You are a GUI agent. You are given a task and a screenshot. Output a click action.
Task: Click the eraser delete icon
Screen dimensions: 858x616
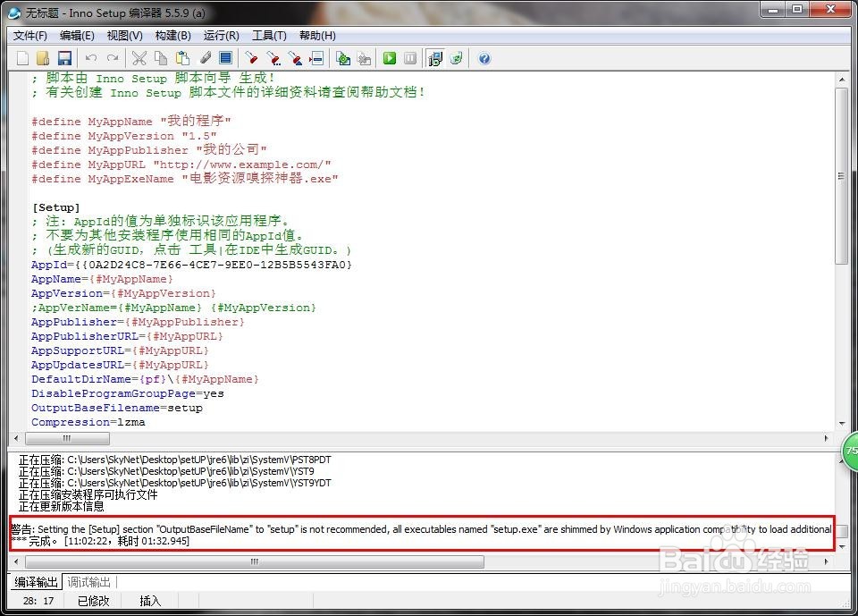point(205,58)
